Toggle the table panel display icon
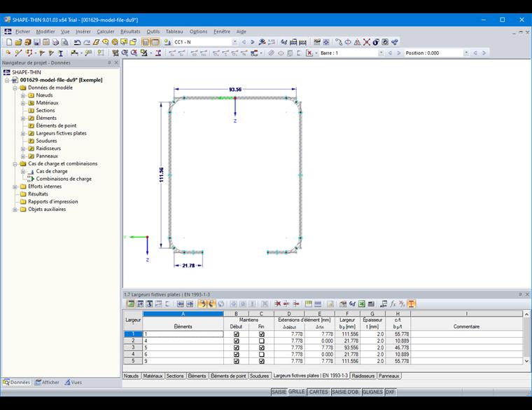This screenshot has height=410, width=532. click(155, 42)
